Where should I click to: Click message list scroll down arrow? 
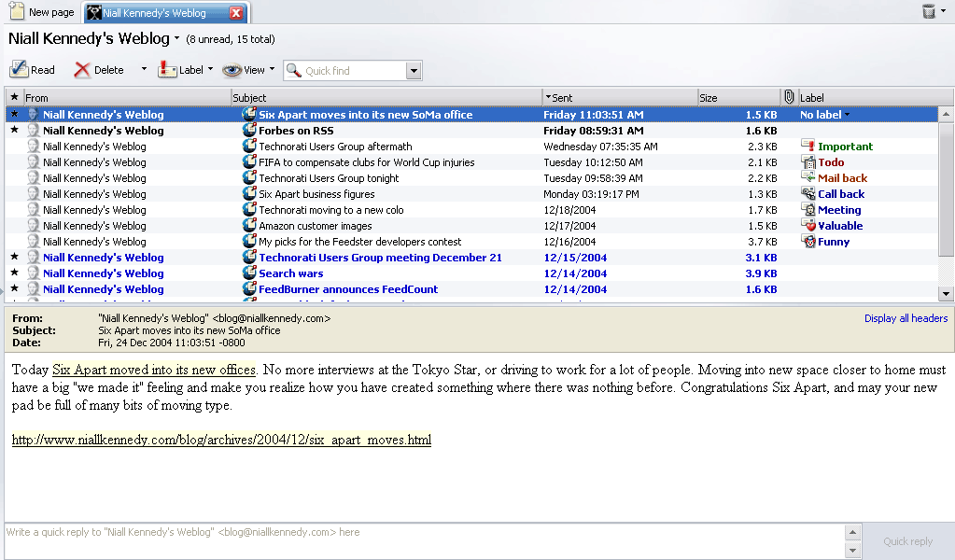click(x=946, y=293)
